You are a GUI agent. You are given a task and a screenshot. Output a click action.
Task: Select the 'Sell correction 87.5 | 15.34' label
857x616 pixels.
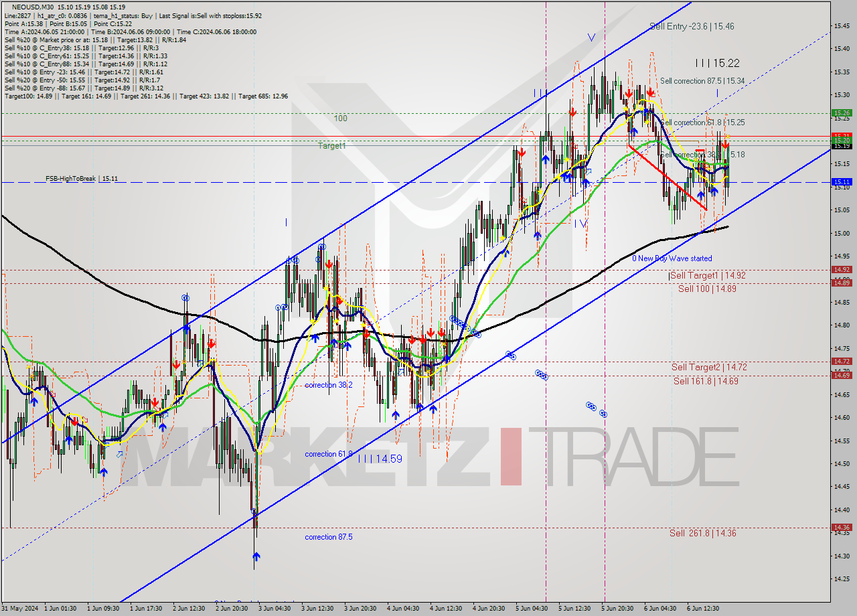pyautogui.click(x=702, y=81)
